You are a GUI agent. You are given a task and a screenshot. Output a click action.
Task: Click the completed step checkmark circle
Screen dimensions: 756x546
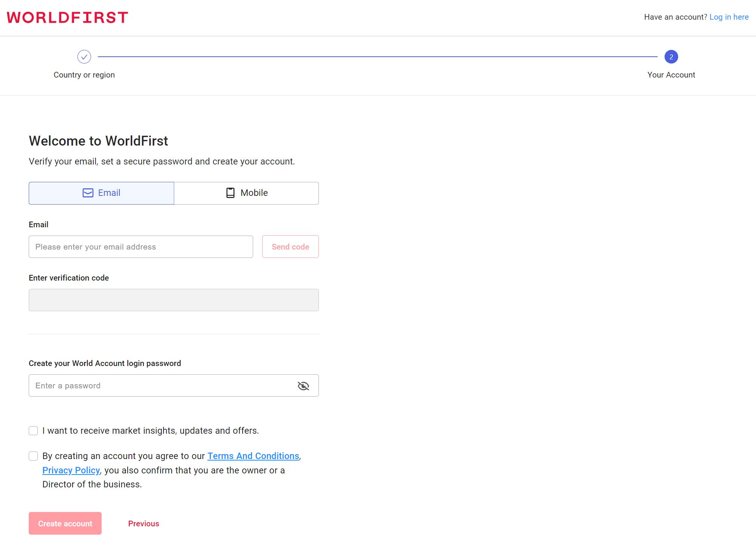[84, 57]
